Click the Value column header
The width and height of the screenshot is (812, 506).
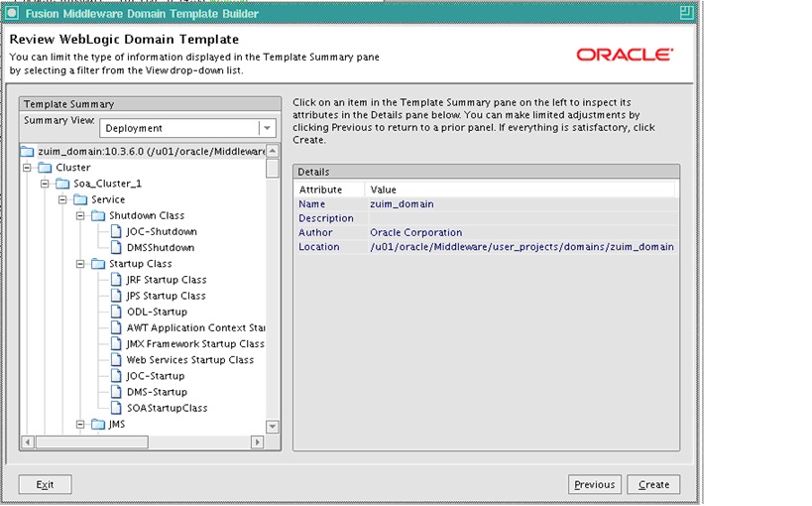tap(521, 190)
